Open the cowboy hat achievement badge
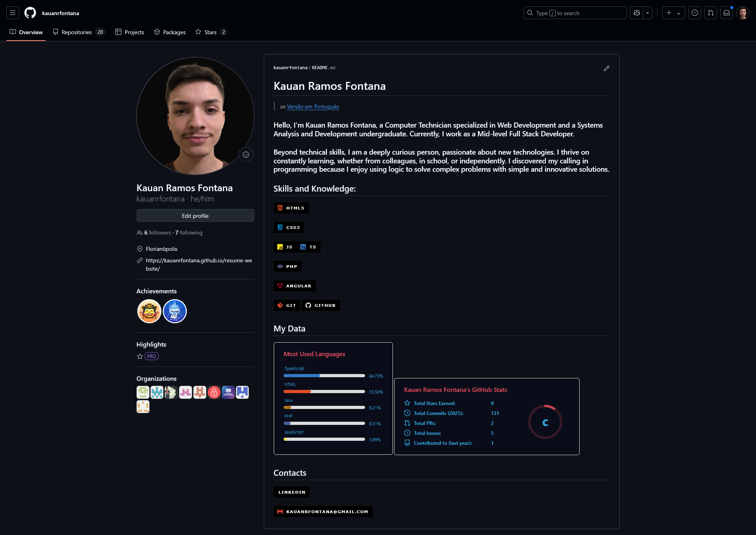This screenshot has width=756, height=535. tap(149, 311)
